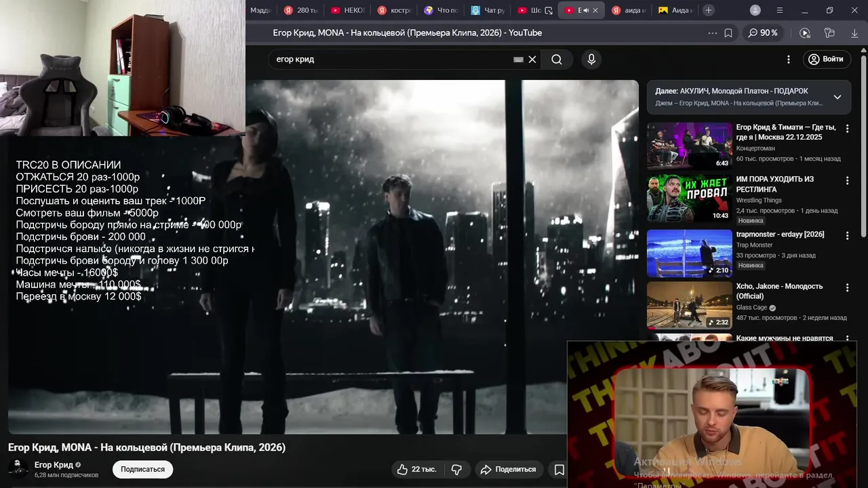Click the Glass Cage channel name
The height and width of the screenshot is (488, 868).
pos(751,307)
